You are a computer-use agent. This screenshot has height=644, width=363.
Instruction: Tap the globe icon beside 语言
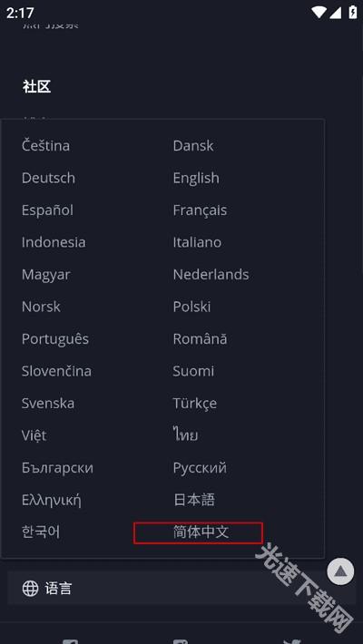click(31, 589)
